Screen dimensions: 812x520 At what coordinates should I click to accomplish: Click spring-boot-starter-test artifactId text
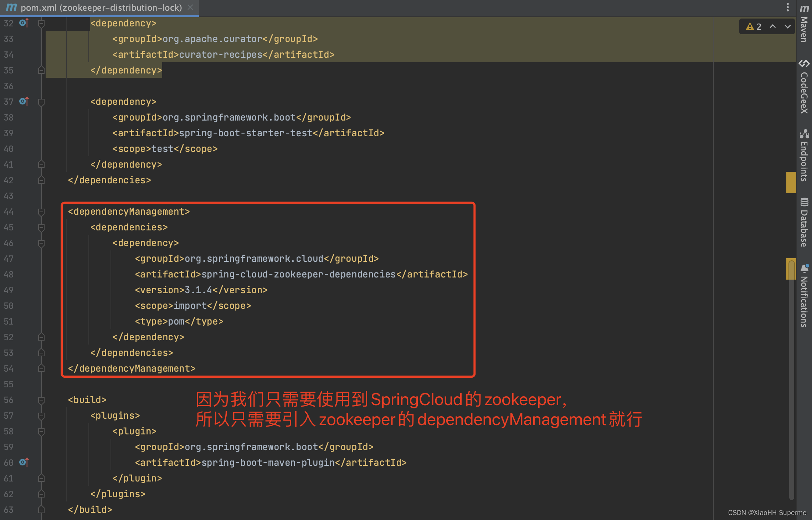[x=246, y=133]
